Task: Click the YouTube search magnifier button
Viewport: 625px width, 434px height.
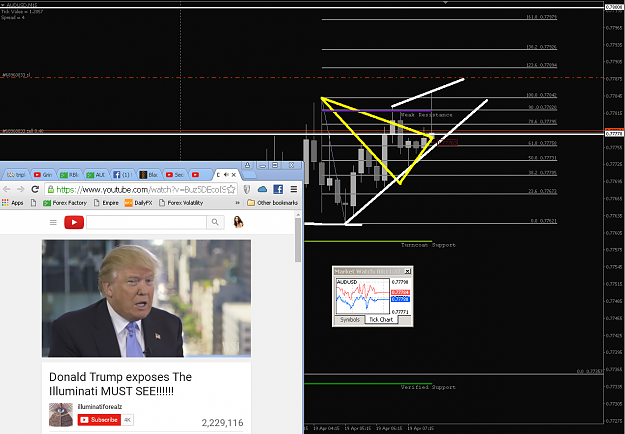Action: [215, 222]
